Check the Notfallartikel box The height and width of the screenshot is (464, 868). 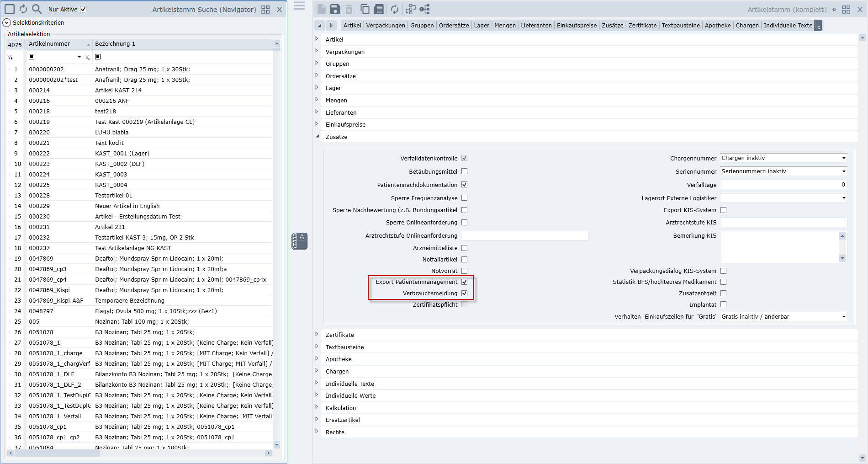pos(464,259)
